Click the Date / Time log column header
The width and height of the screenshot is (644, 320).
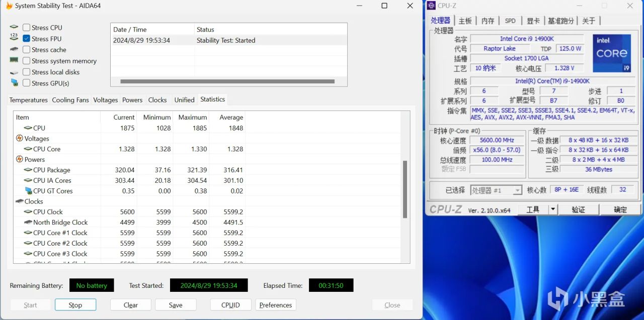click(x=152, y=29)
